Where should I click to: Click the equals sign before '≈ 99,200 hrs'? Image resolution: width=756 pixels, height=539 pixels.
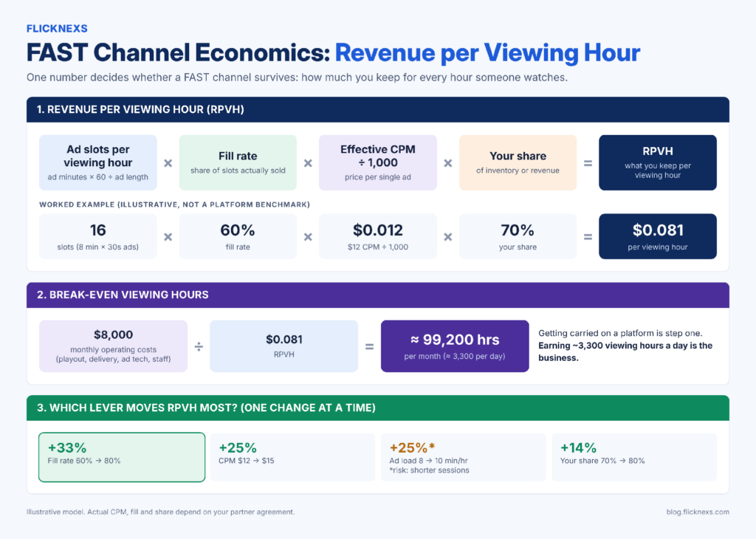(x=369, y=346)
